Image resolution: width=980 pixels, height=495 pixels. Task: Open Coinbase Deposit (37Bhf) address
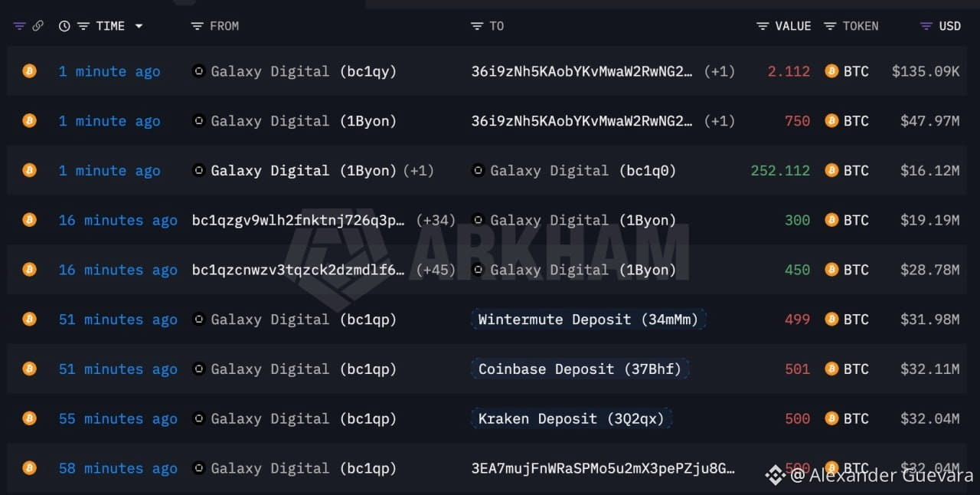pyautogui.click(x=580, y=369)
